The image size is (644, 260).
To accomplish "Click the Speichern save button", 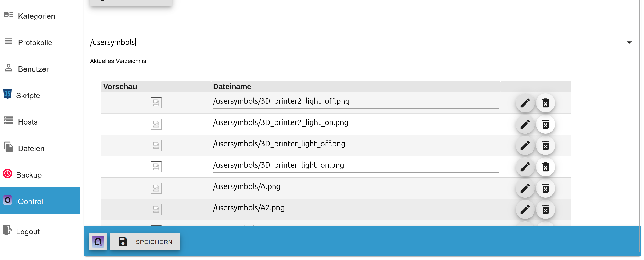I will 145,242.
